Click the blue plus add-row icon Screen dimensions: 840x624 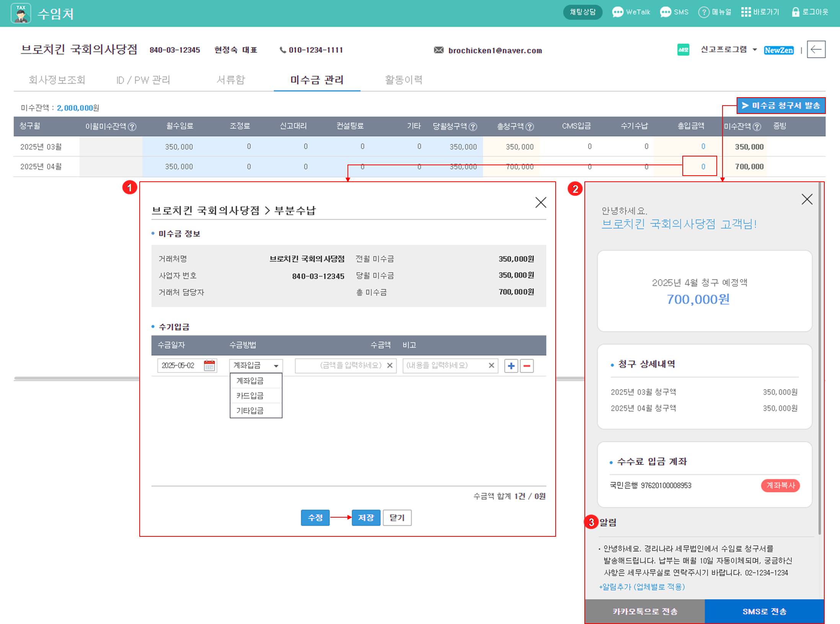point(511,366)
